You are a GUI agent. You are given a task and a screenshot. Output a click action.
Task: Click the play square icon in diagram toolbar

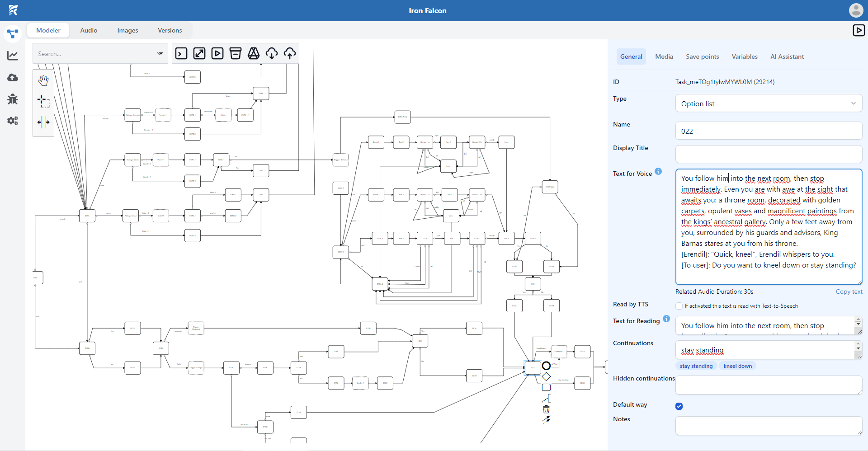point(217,53)
